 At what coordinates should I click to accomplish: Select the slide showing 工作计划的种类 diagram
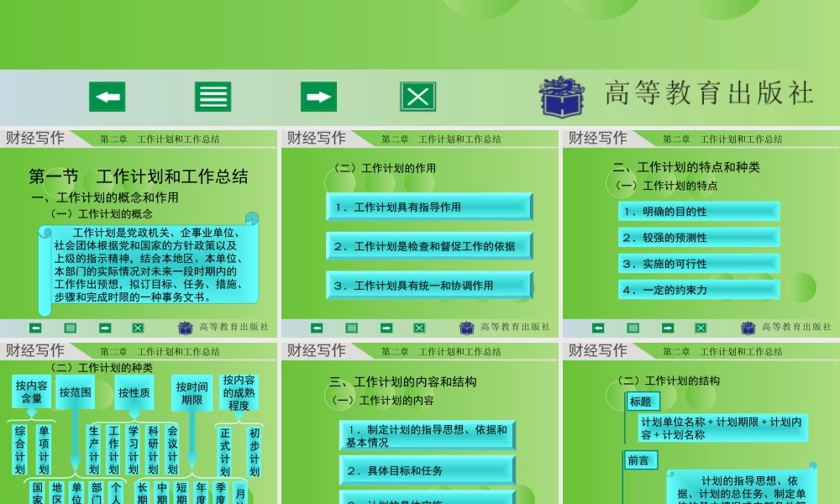point(139,420)
